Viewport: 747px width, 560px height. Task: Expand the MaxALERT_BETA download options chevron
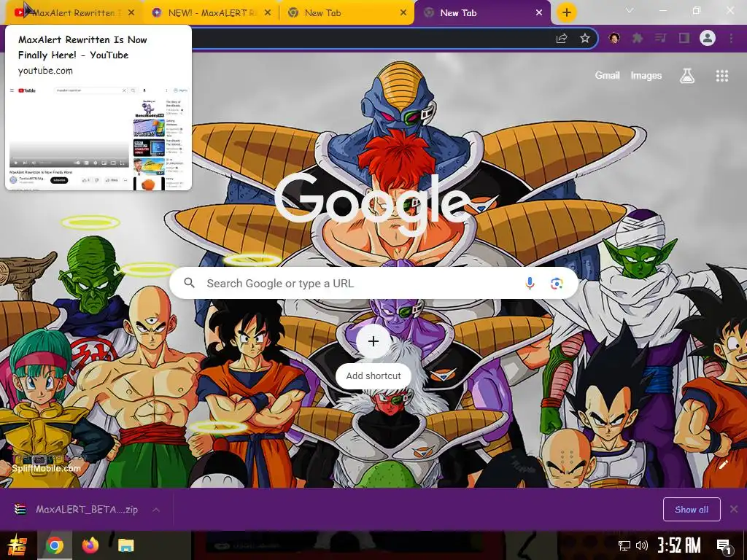click(x=156, y=510)
